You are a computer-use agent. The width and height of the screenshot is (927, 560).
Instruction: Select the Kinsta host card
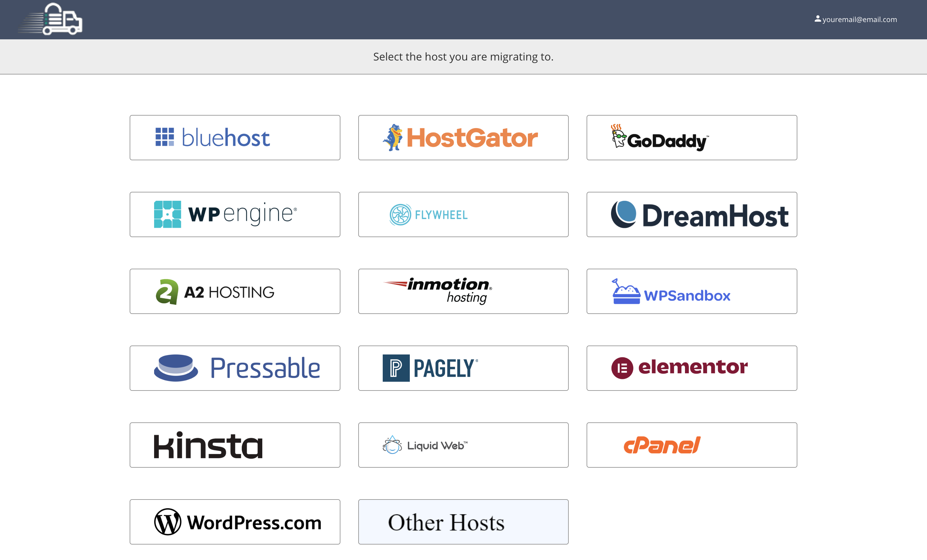click(x=235, y=445)
